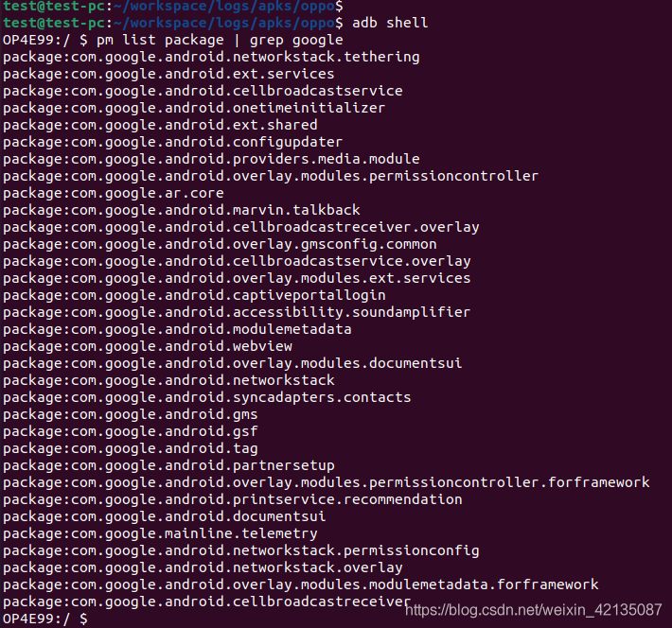Click the com.google.android.partnersetup package line

click(168, 465)
